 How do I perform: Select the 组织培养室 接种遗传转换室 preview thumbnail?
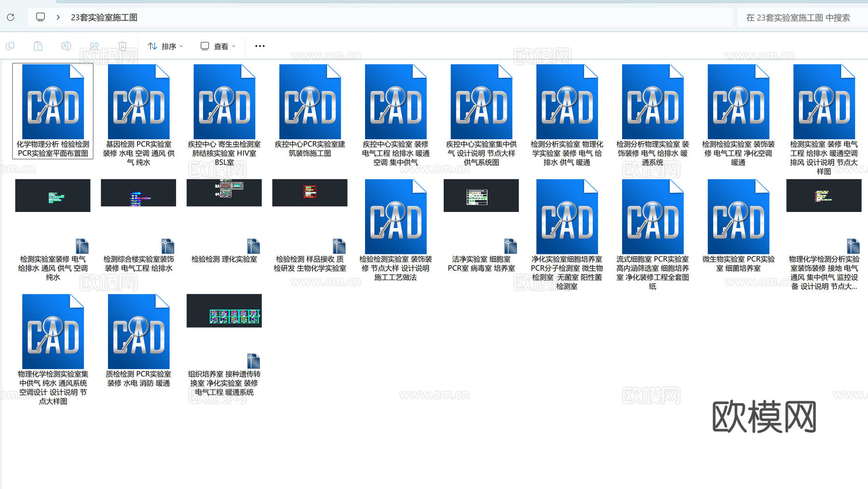pyautogui.click(x=224, y=311)
